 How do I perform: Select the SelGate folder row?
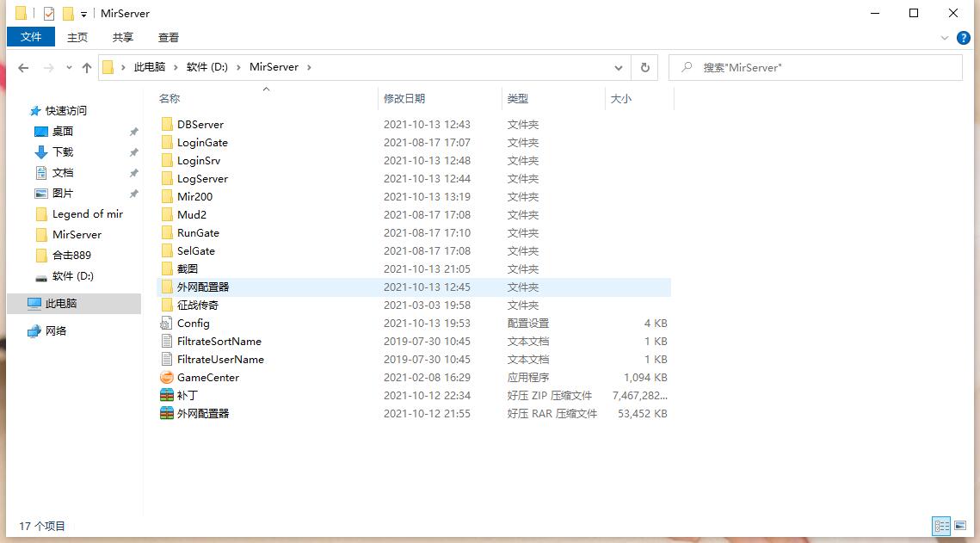[x=413, y=251]
